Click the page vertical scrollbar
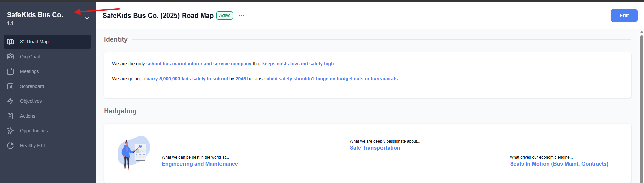The image size is (644, 183). coord(641,101)
